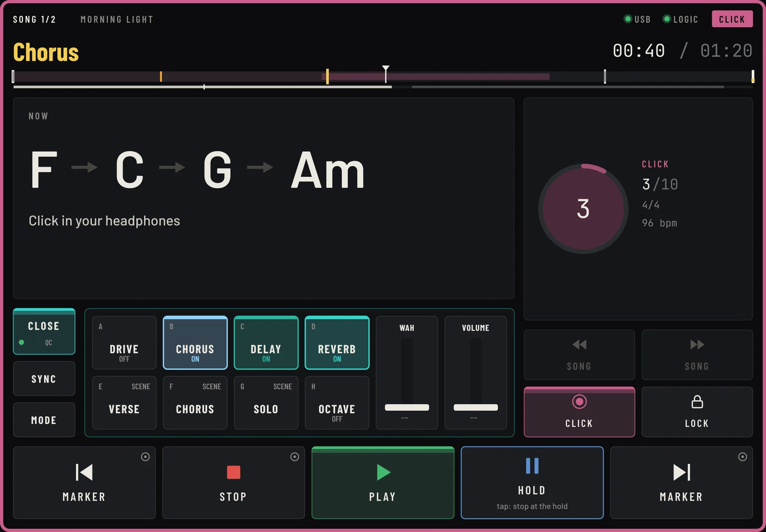766x532 pixels.
Task: Click the Logic connection status indicator
Action: point(680,19)
